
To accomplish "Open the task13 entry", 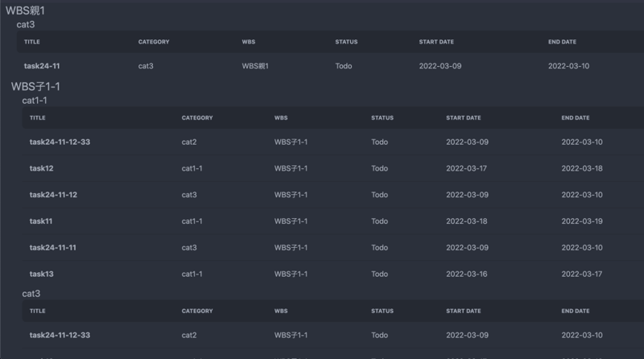I will (41, 274).
